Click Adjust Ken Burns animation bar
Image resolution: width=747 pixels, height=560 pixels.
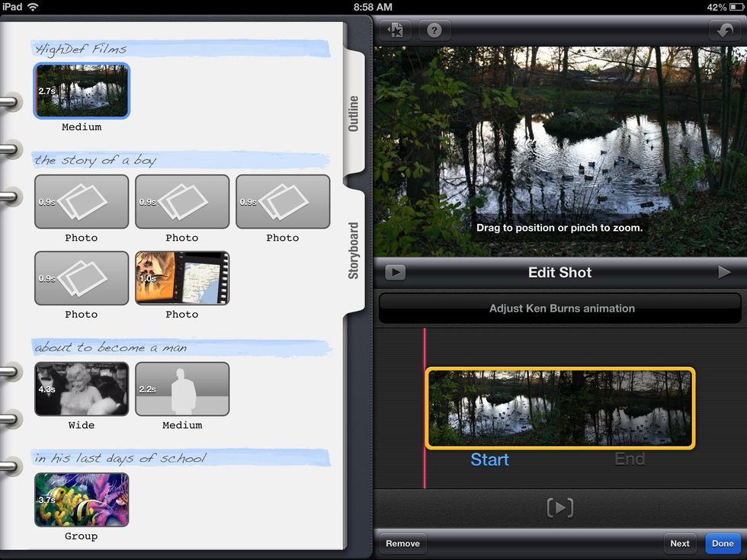click(x=560, y=309)
